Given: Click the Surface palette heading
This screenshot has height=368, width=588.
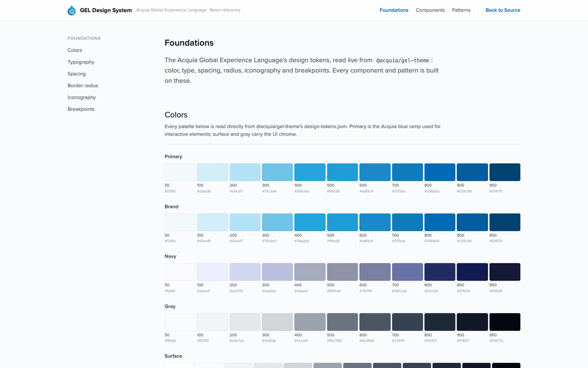Looking at the screenshot, I should tap(173, 356).
